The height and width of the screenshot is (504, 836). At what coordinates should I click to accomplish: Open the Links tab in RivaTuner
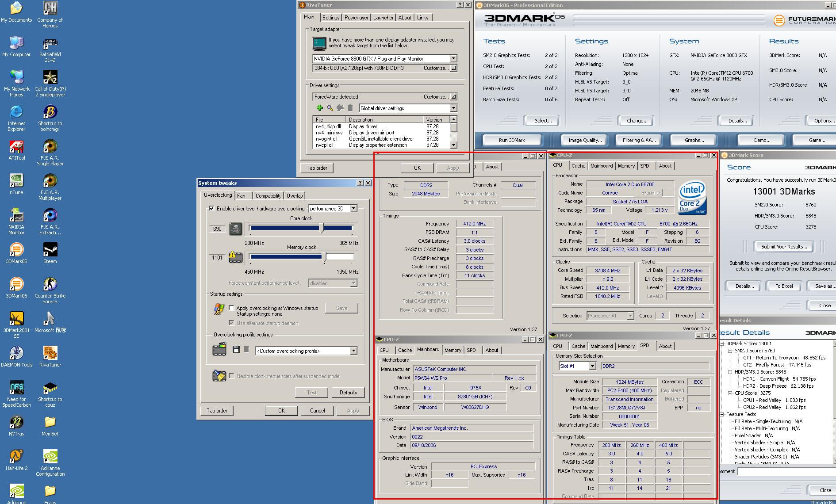click(x=422, y=18)
